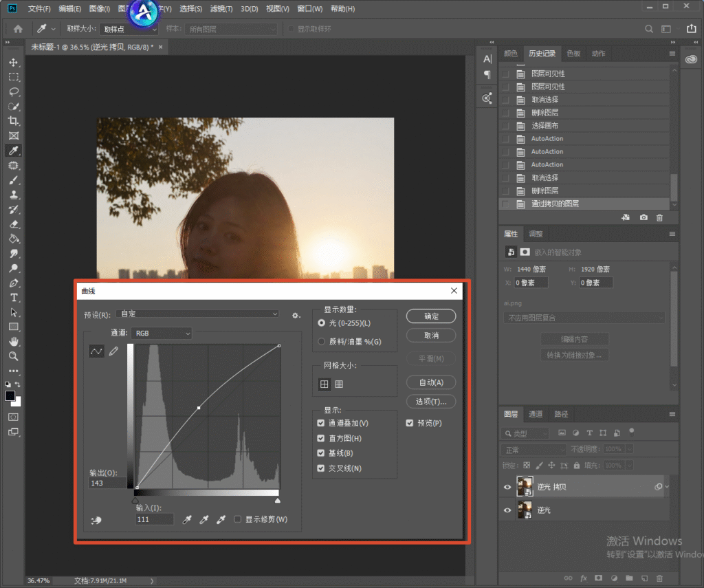Screen dimensions: 704x588
Task: Toggle the 预览(P) checkbox
Action: [410, 423]
